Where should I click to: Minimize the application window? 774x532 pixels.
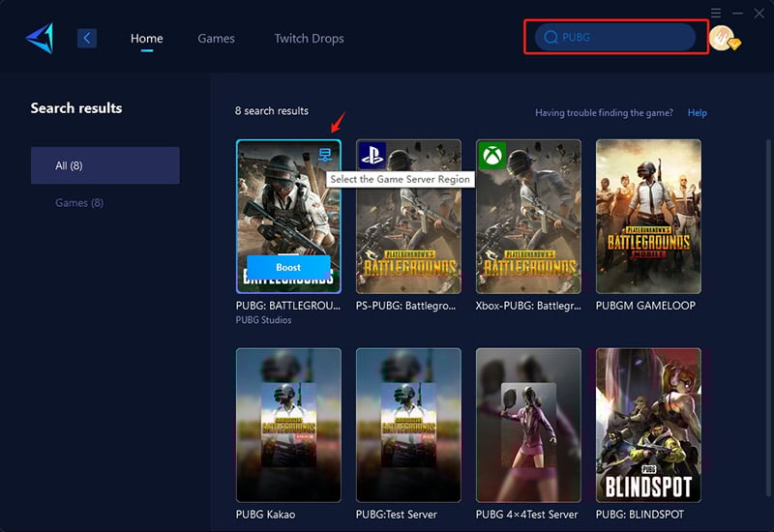pyautogui.click(x=737, y=14)
